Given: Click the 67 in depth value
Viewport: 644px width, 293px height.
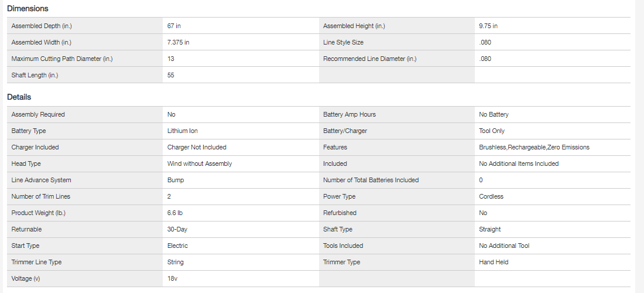Looking at the screenshot, I should click(x=174, y=26).
